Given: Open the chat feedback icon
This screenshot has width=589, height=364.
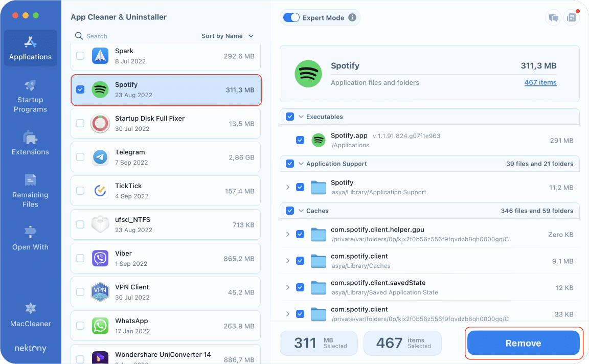Looking at the screenshot, I should coord(553,18).
